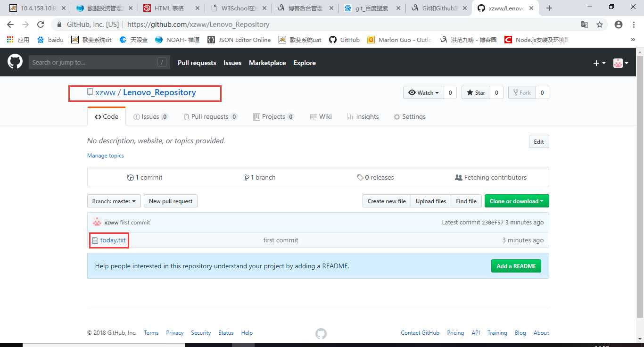Click xzww author name in commit bar
Screen dimensions: 644x347
click(x=111, y=223)
